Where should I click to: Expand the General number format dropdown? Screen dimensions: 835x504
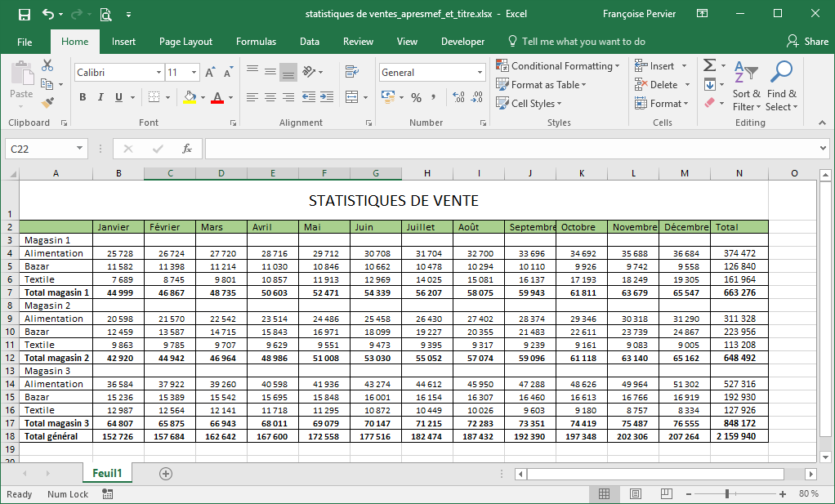click(480, 73)
